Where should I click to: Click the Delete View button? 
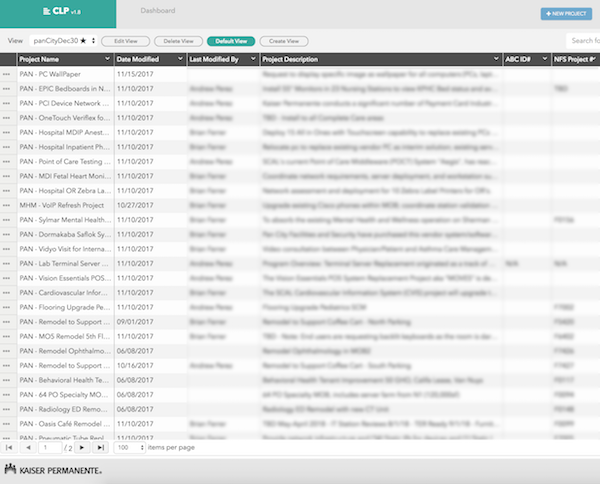tap(178, 41)
